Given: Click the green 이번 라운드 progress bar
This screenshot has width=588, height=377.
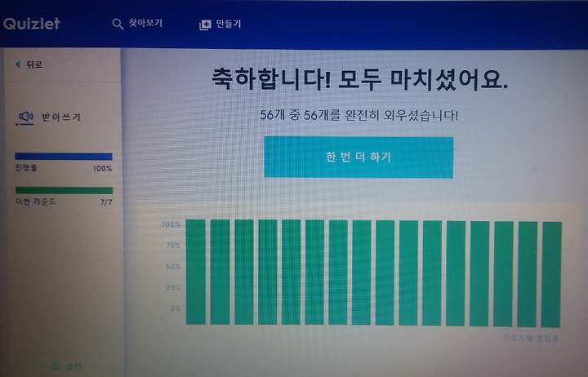Looking at the screenshot, I should pyautogui.click(x=65, y=190).
